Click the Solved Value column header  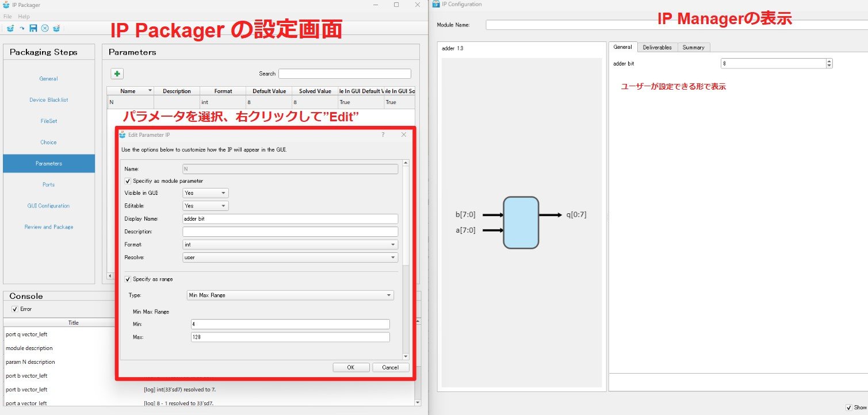[315, 91]
